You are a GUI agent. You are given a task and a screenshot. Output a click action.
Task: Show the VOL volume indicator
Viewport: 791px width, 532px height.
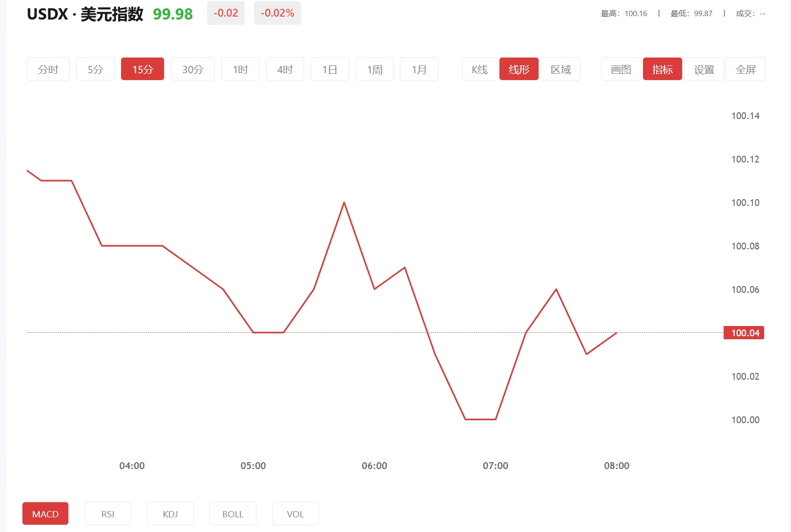[x=295, y=513]
